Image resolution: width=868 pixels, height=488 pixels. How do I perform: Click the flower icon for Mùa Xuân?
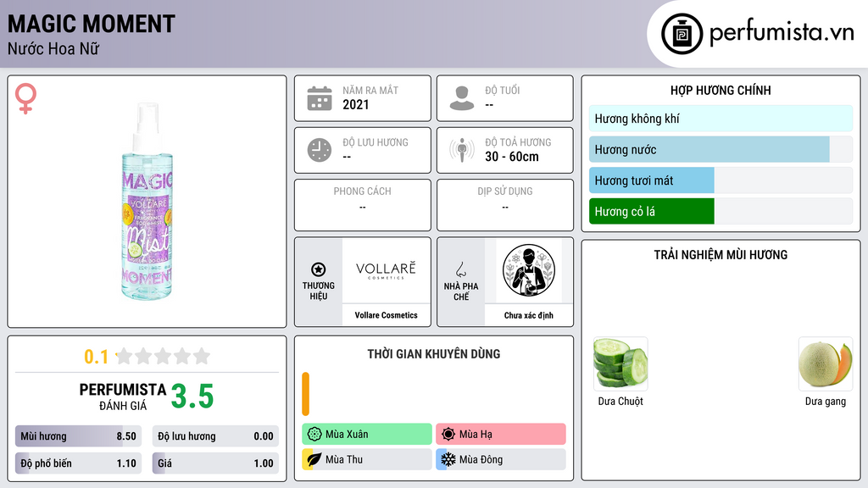coord(314,435)
